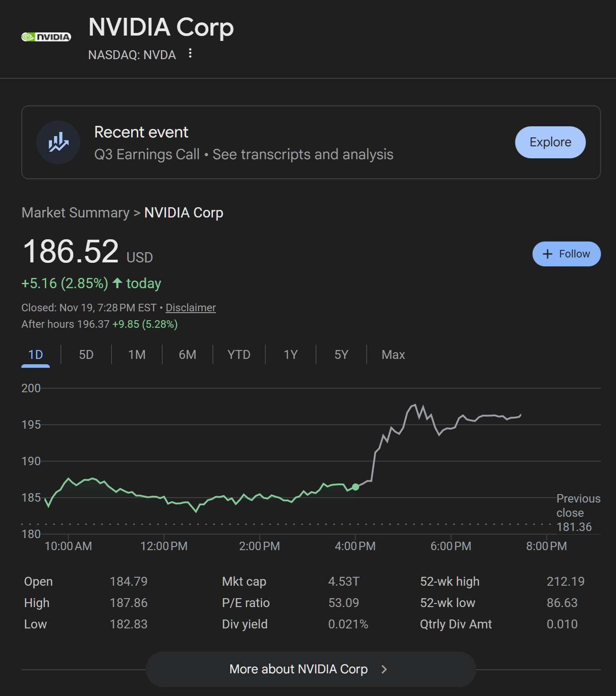Click the Div yield value 0.021%
The image size is (616, 696).
pyautogui.click(x=348, y=624)
